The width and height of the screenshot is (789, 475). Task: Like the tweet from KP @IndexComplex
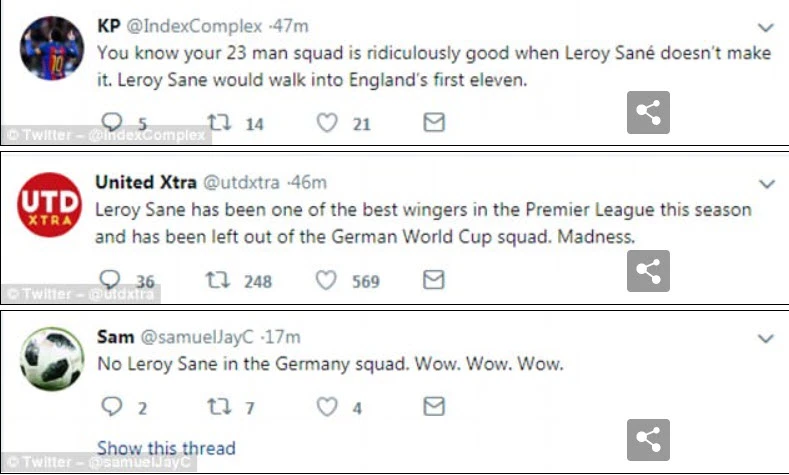[327, 123]
